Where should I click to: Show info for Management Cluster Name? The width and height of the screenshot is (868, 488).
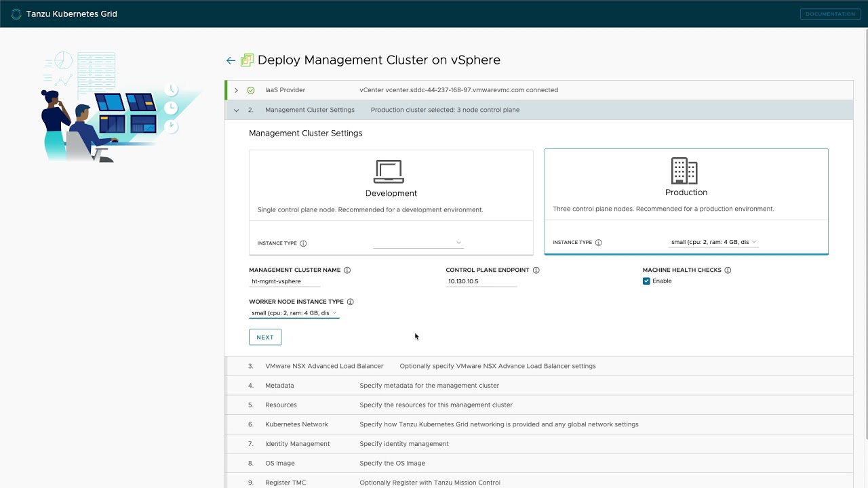[x=347, y=270]
